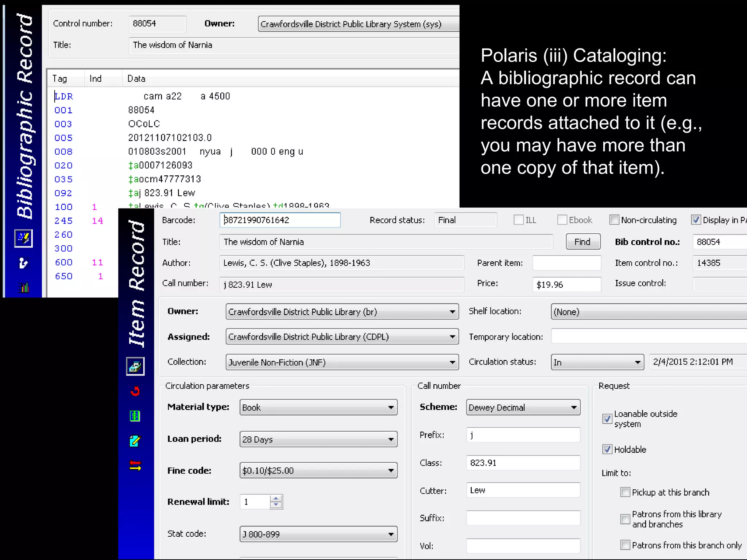Expand the Loan period dropdown
The image size is (747, 560).
click(x=318, y=439)
